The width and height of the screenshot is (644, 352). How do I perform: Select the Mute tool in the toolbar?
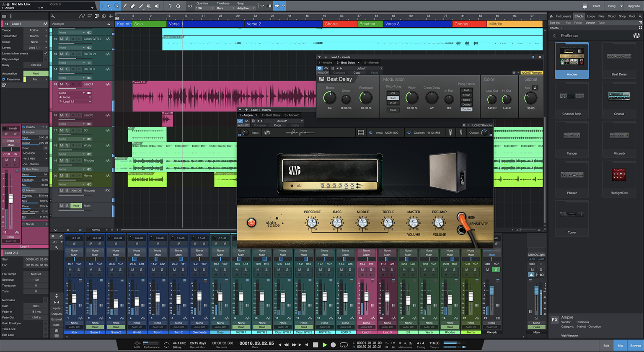[148, 6]
